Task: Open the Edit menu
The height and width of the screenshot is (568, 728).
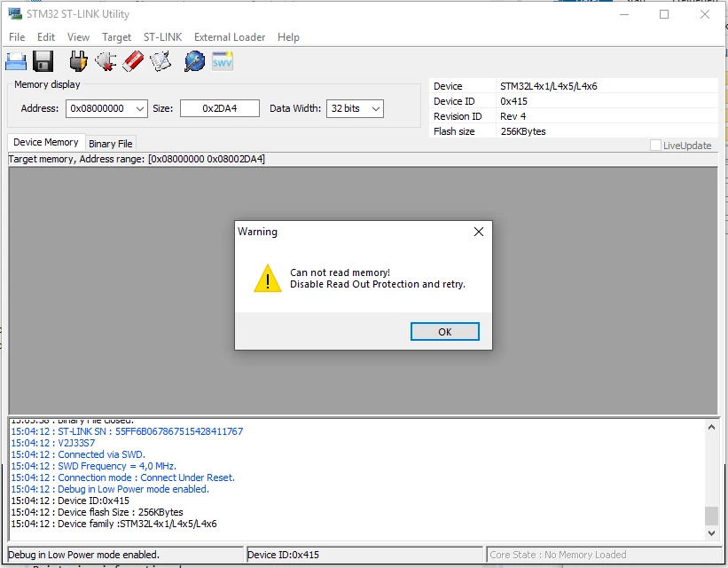Action: coord(46,37)
